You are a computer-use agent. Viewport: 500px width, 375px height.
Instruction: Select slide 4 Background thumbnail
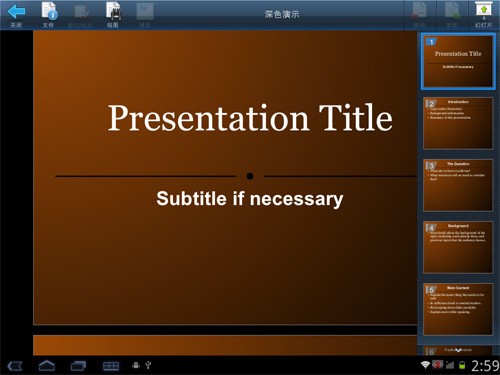click(x=458, y=247)
